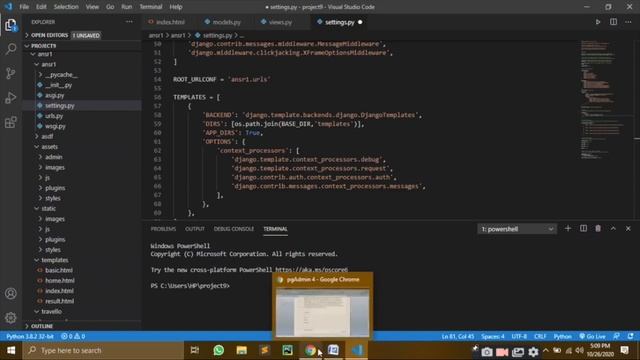Screen dimensions: 640x360
Task: Click Go Live in status bar
Action: coord(593,336)
